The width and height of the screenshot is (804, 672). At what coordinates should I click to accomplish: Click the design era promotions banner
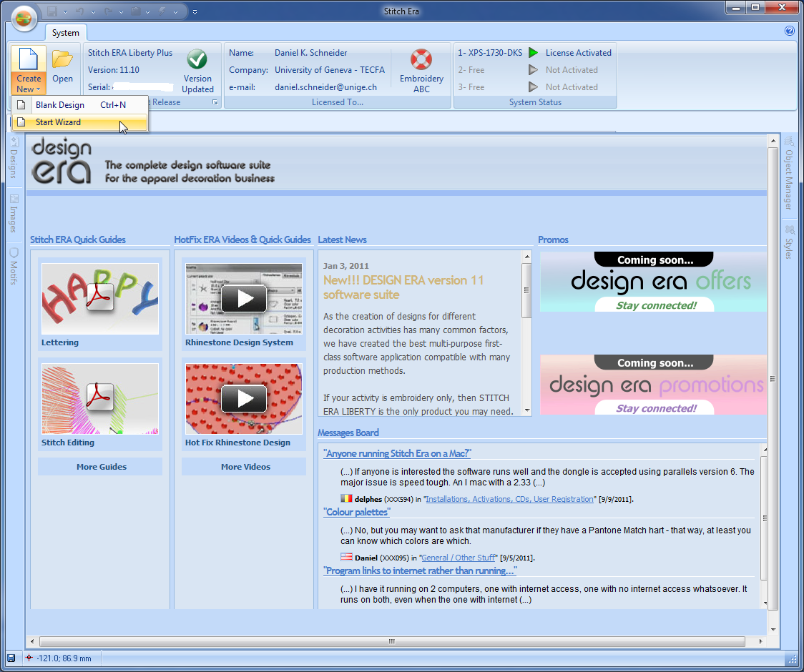coord(653,385)
